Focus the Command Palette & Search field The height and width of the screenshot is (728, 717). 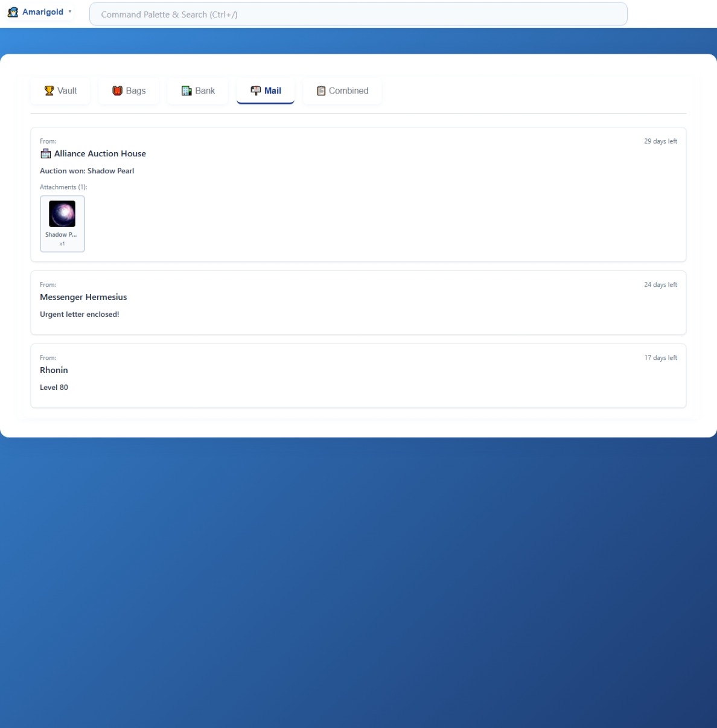[358, 14]
